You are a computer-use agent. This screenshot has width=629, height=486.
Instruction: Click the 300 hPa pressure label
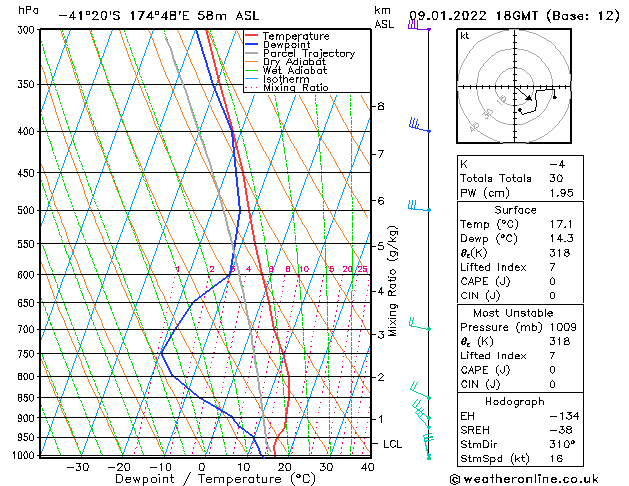(28, 30)
